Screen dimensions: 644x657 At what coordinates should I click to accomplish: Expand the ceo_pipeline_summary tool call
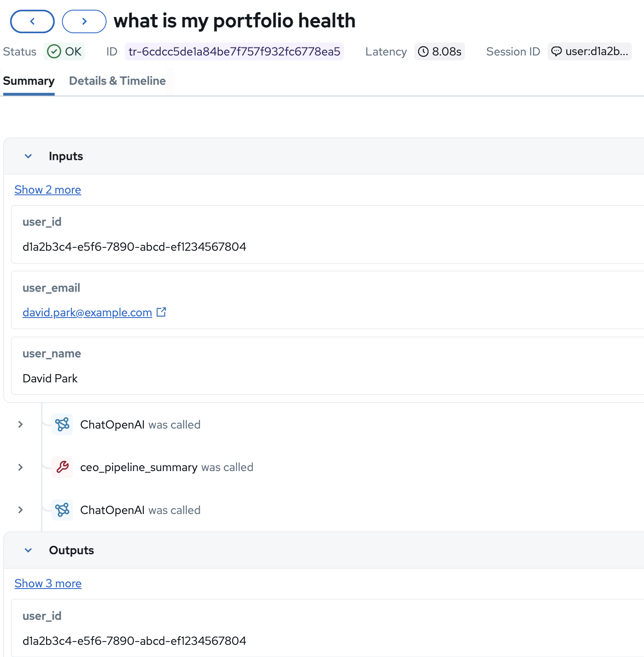pos(21,467)
